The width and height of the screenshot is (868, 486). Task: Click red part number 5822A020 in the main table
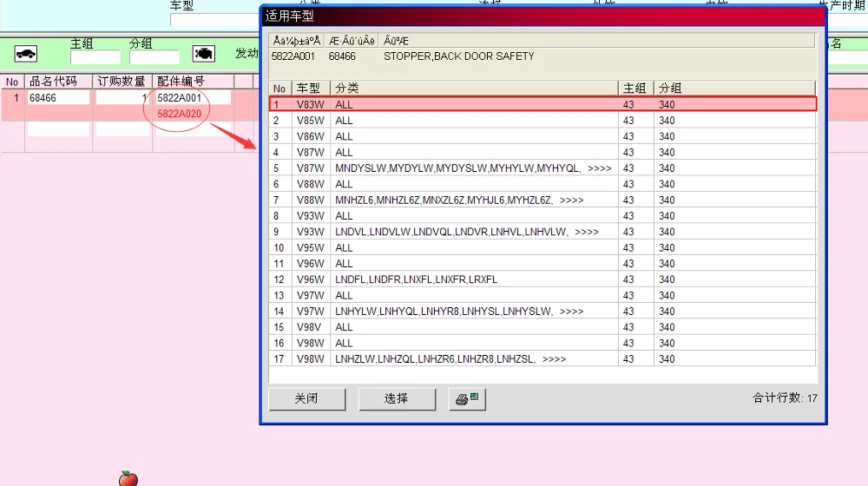[x=180, y=114]
